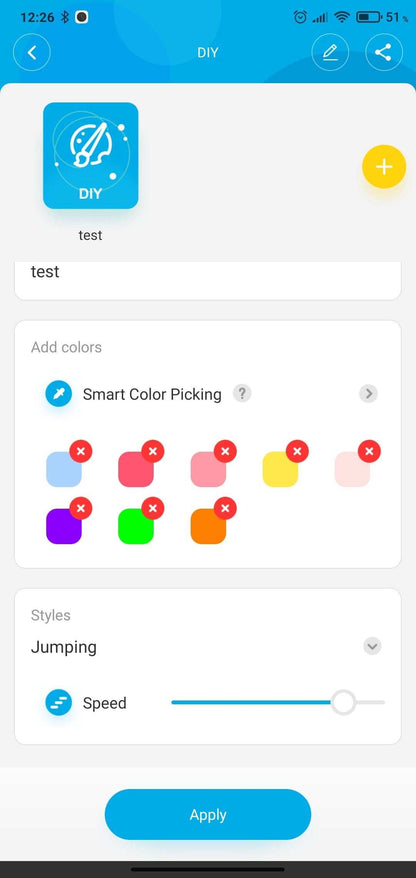Click the Speed slider handle
Viewport: 416px width, 878px height.
[343, 702]
